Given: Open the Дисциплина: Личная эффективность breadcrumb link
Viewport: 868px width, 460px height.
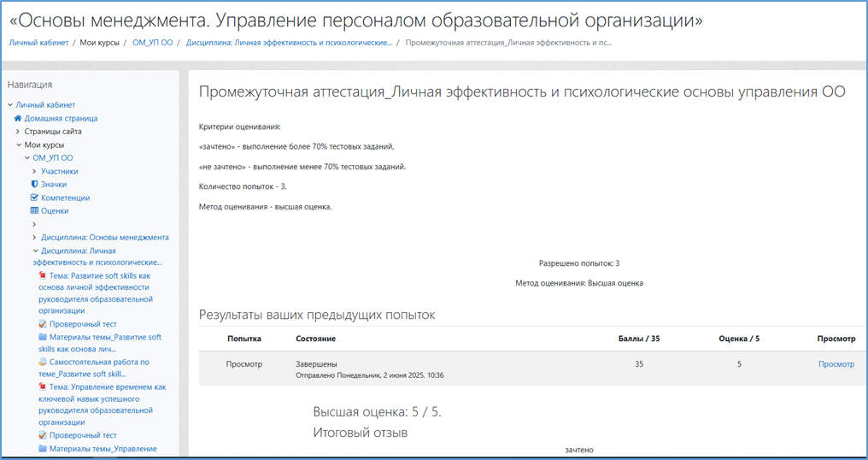Looking at the screenshot, I should [x=289, y=42].
